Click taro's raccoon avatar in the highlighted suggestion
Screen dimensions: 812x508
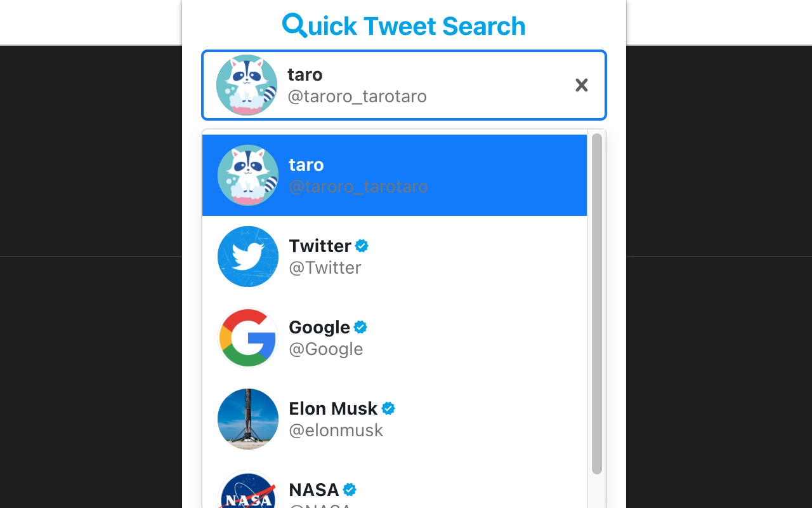(x=247, y=175)
